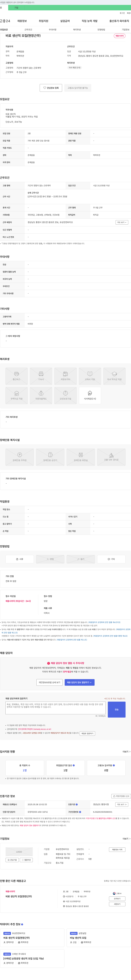Click the 고용24 입사지원 불가능 button
The image size is (131, 980).
click(78, 88)
